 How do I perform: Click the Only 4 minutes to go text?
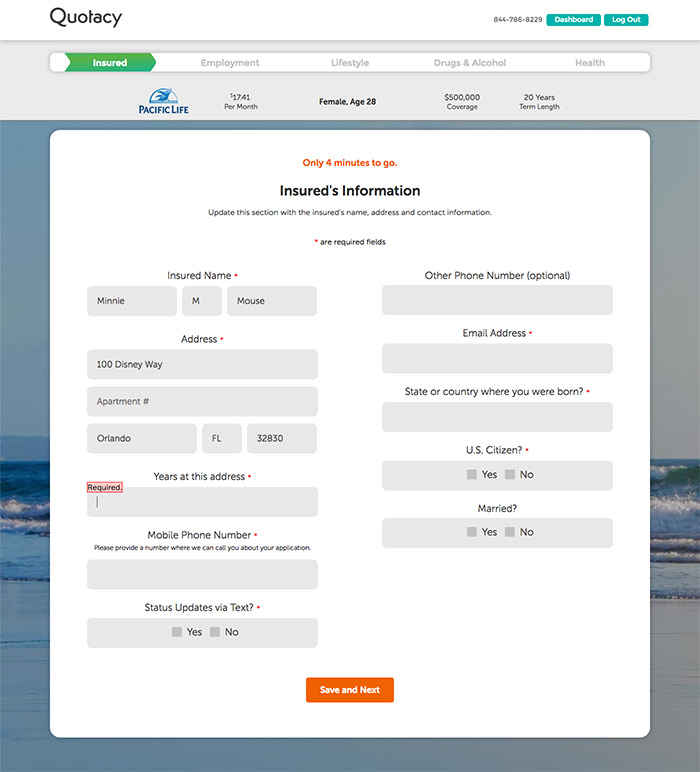[350, 163]
